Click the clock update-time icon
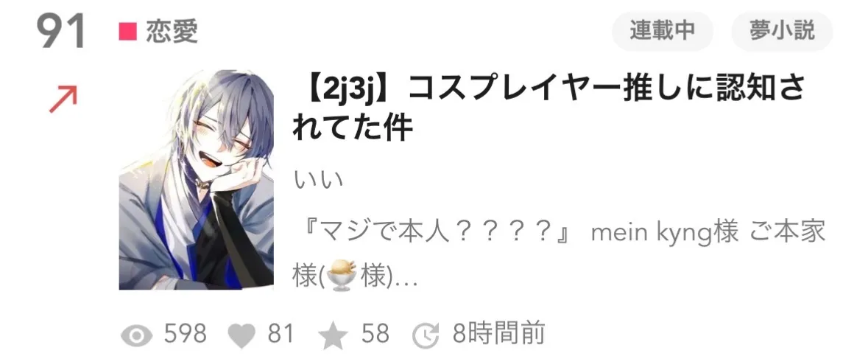868x359 pixels. (x=426, y=335)
